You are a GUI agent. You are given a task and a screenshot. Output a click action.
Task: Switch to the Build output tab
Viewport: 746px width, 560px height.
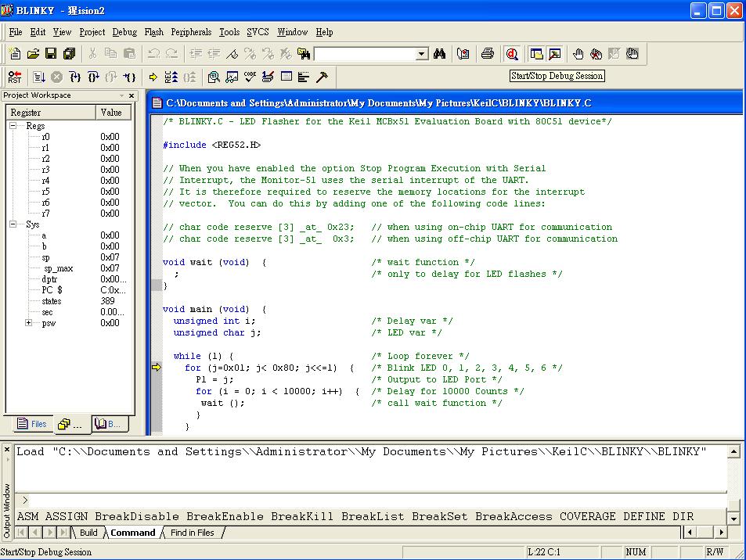tap(88, 533)
